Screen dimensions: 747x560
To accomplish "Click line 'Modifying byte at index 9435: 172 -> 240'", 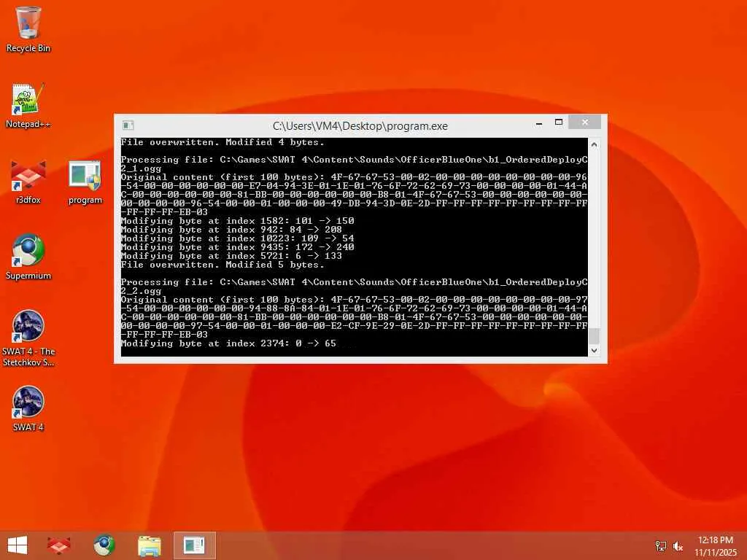I will pos(237,246).
